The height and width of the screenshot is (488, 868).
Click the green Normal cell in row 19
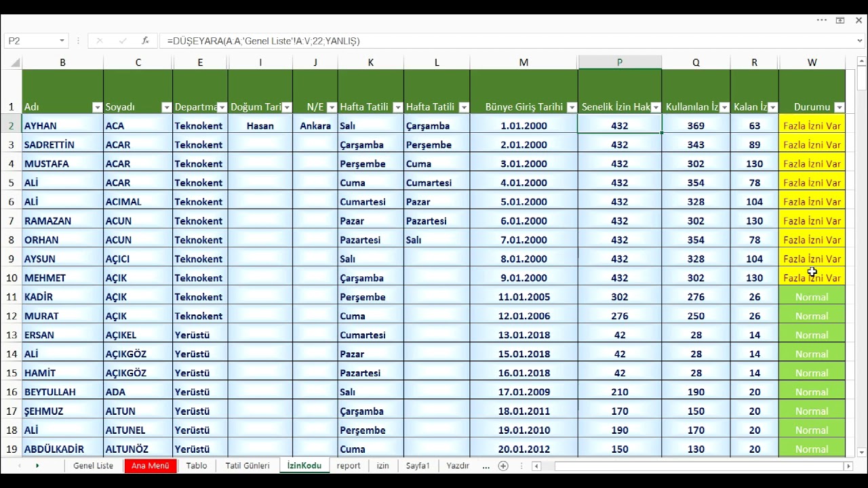[812, 449]
